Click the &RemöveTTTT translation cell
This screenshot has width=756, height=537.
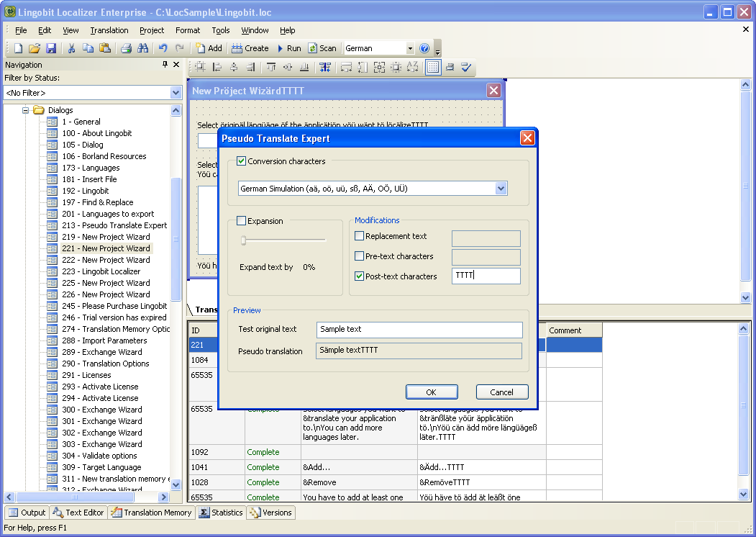pyautogui.click(x=482, y=482)
